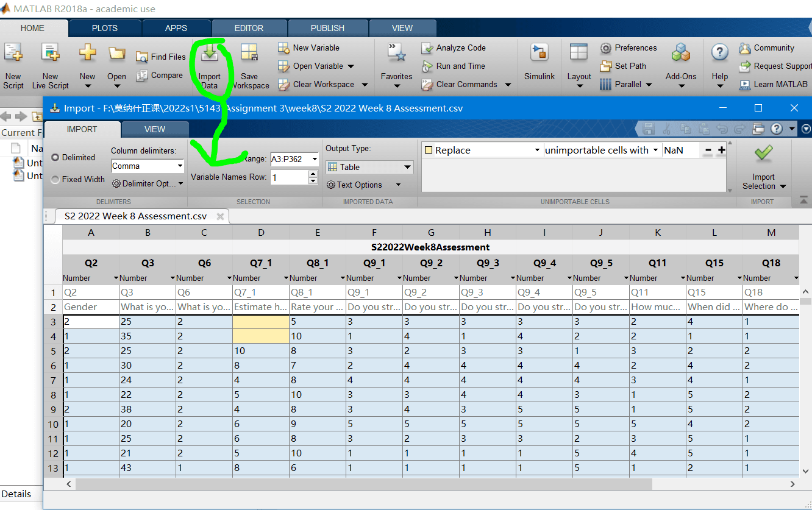Increment the Variable Names Row stepper
Image resolution: width=812 pixels, height=510 pixels.
pyautogui.click(x=313, y=174)
